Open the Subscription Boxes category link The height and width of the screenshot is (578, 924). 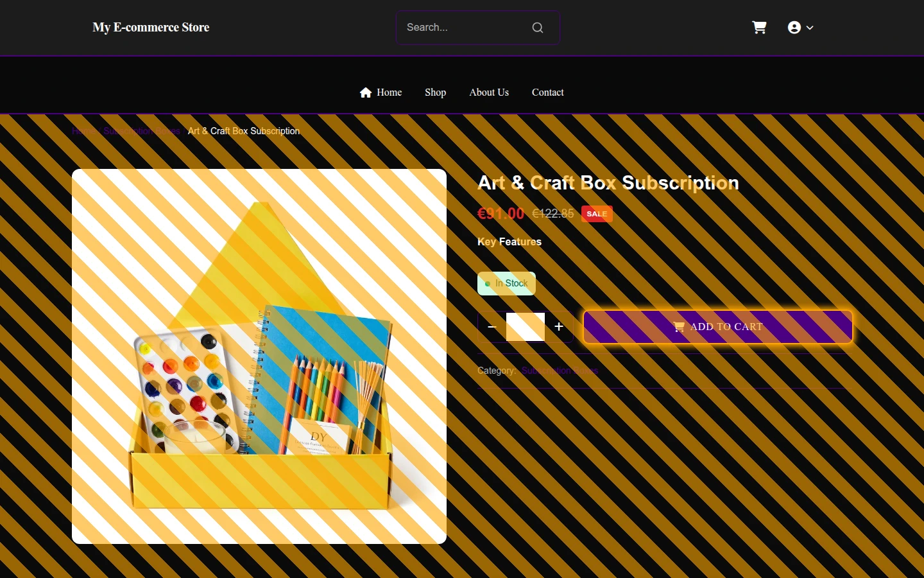(x=560, y=371)
